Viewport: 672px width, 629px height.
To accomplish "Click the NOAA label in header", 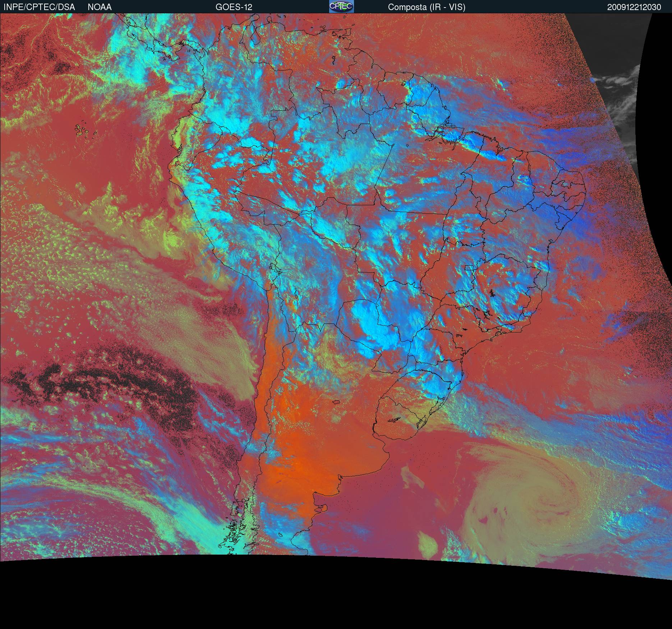I will (x=100, y=7).
